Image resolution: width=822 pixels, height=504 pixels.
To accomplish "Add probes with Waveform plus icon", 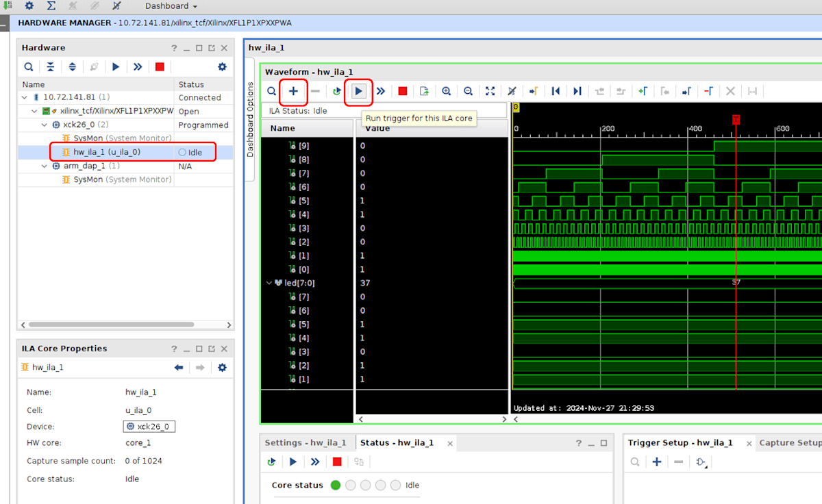I will coord(293,91).
